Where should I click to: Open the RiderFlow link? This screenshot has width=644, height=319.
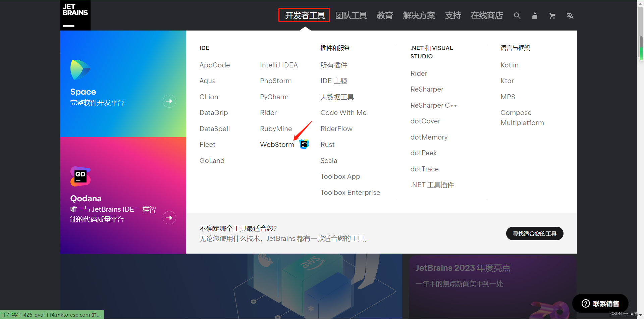pos(336,129)
